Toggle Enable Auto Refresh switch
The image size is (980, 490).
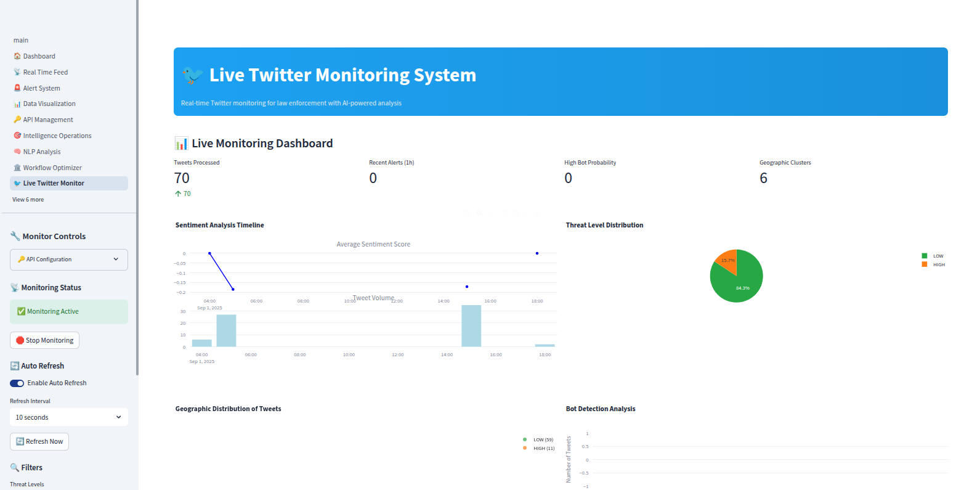17,383
